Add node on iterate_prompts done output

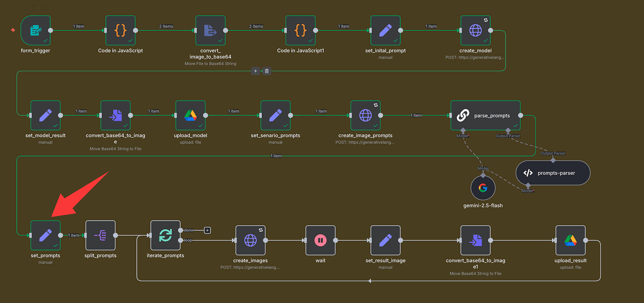[x=207, y=230]
